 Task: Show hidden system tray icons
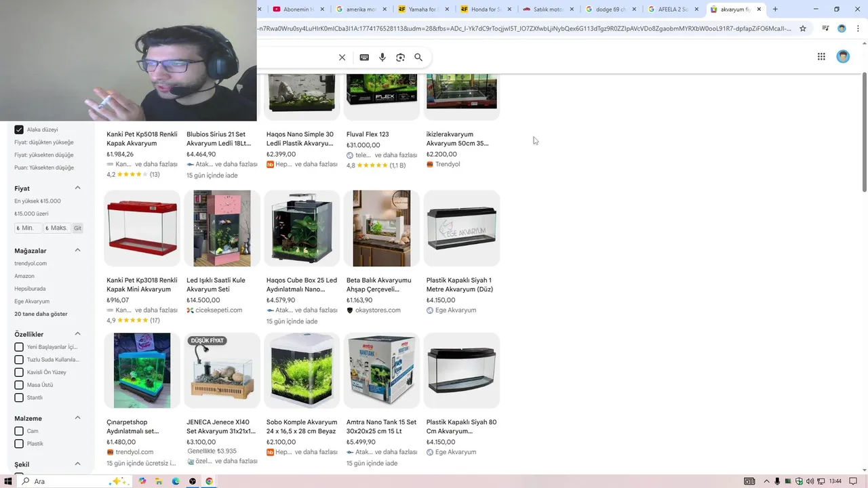[766, 481]
